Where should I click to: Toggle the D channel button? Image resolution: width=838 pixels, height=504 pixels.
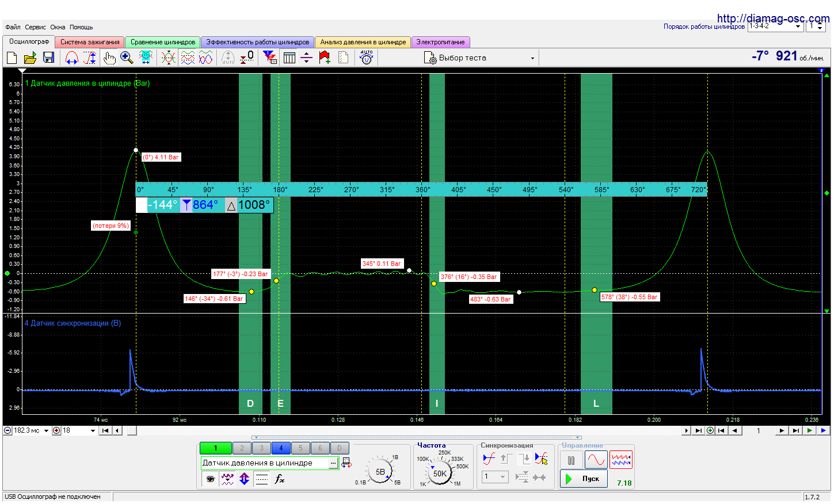pyautogui.click(x=340, y=448)
